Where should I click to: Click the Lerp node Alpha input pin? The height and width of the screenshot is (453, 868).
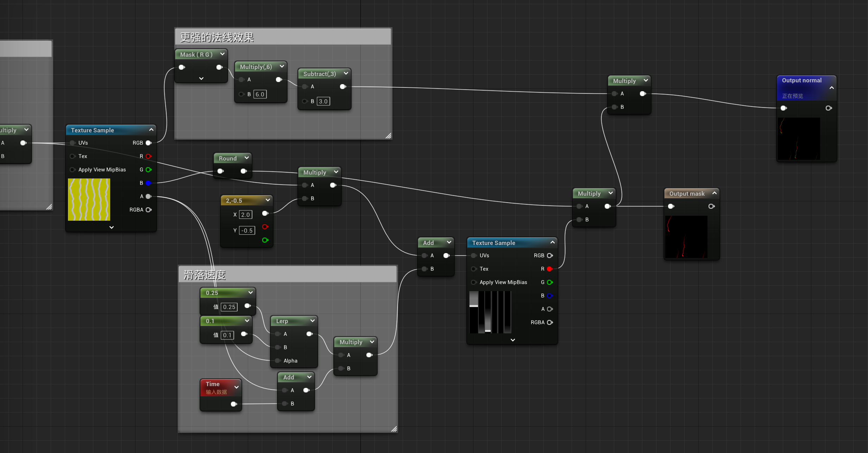(278, 361)
